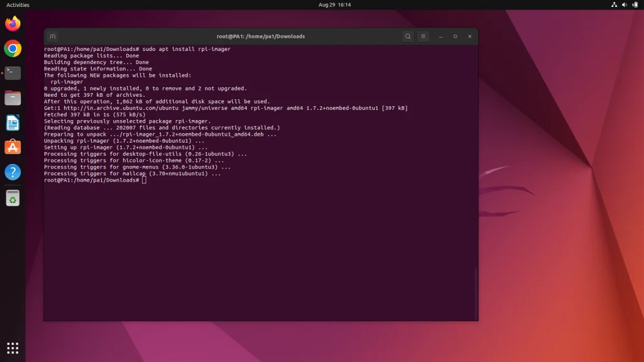Click the 'sudo apt install rpi-imager' command text
Screen dimensions: 644x362
[186, 49]
